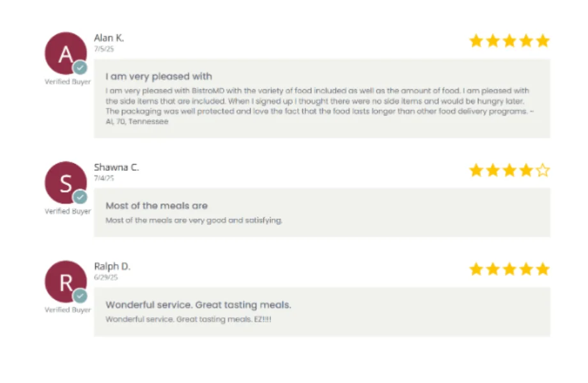Image resolution: width=588 pixels, height=383 pixels.
Task: Expand Ralph's 'Wonderful service' review
Action: click(198, 304)
